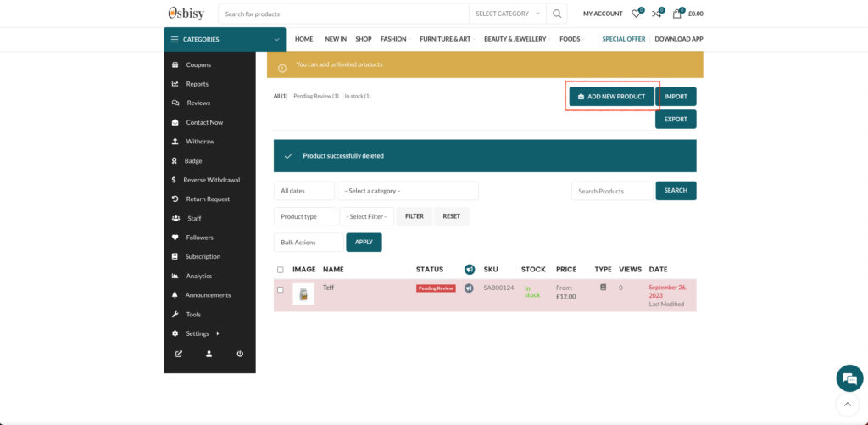
Task: Open the Coupons gift icon in sidebar
Action: coord(175,64)
